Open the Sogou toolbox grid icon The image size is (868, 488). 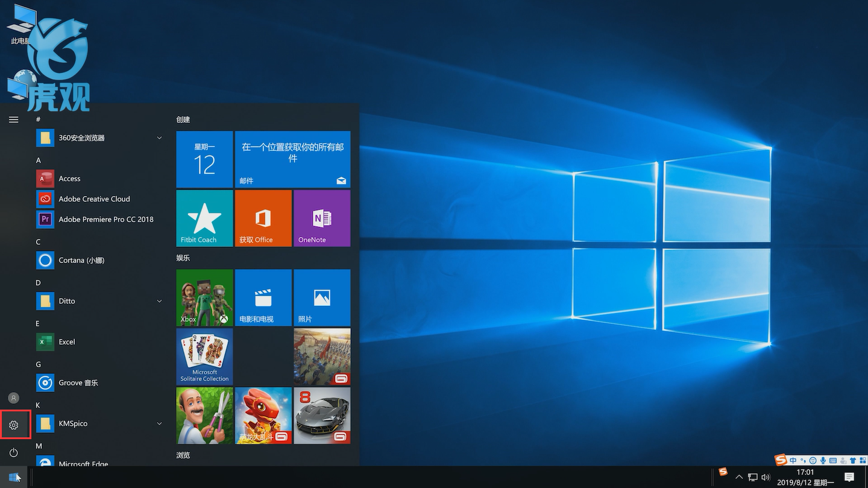pyautogui.click(x=863, y=460)
